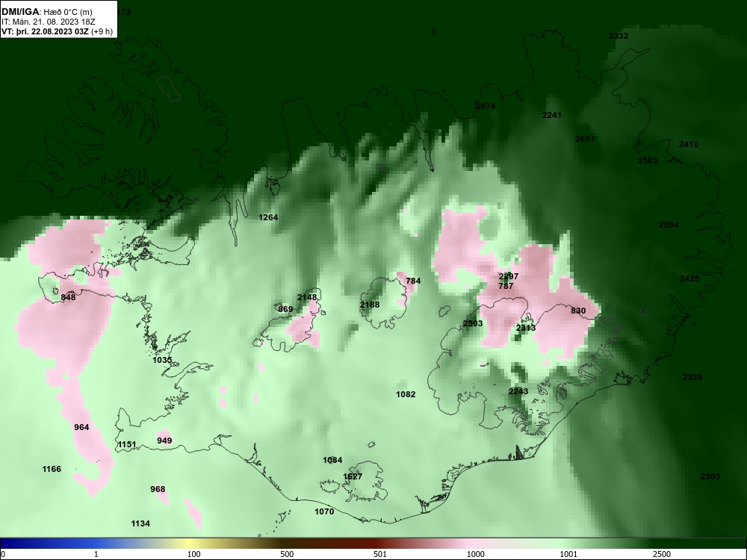Pick the map value 2188
747x560 pixels.
(x=370, y=305)
